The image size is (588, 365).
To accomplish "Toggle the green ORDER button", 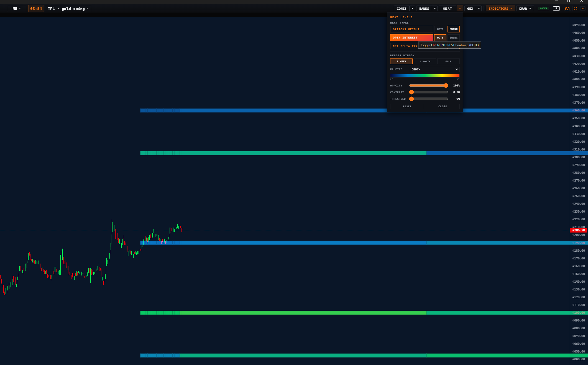I will pyautogui.click(x=544, y=9).
